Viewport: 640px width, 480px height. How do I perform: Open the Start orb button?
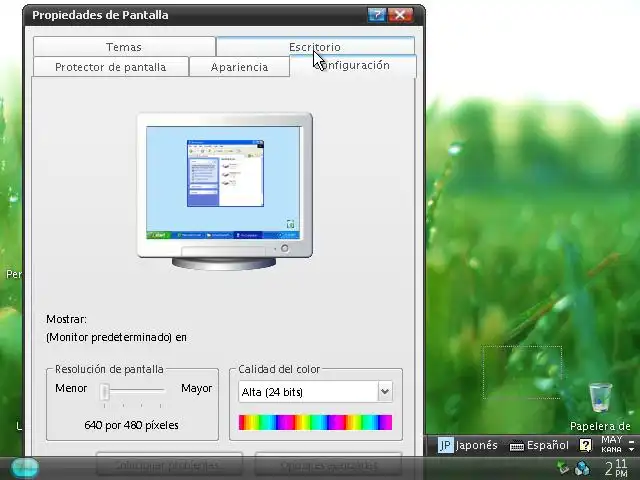(x=25, y=468)
